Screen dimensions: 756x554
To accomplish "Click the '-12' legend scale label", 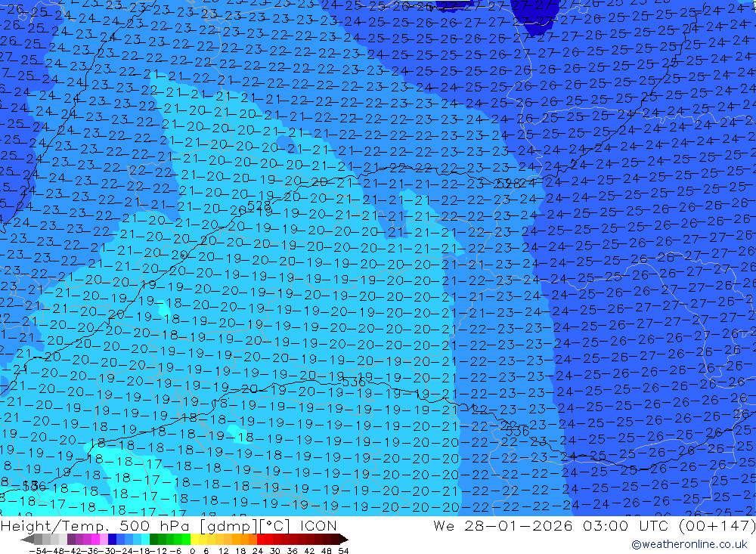I will click(x=158, y=551).
